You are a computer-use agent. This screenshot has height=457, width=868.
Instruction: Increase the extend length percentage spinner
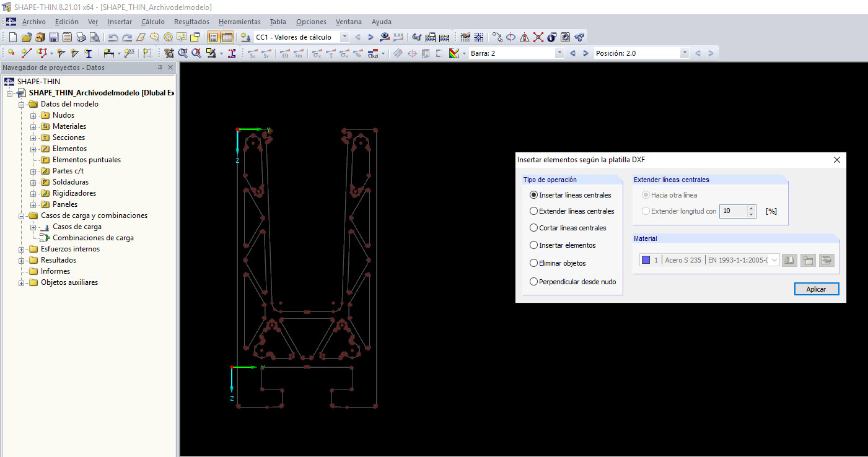[x=752, y=208]
